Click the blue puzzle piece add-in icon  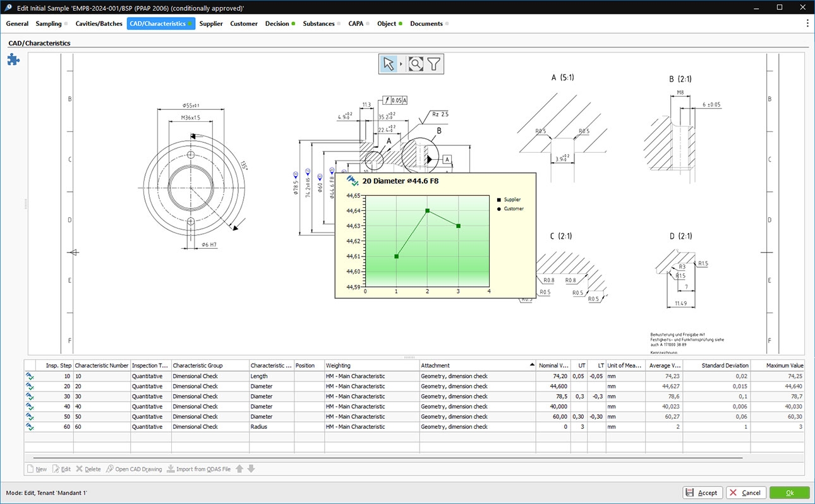(x=13, y=59)
